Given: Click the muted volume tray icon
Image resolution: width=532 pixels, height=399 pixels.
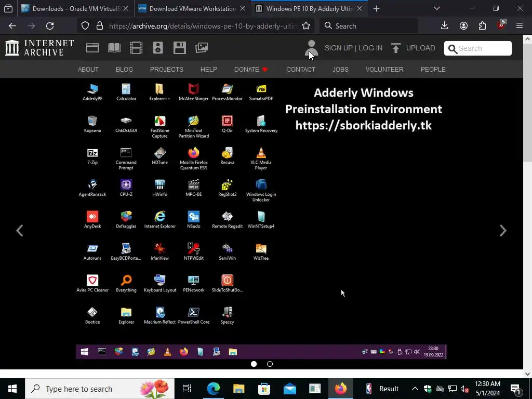Looking at the screenshot, I should coord(464,389).
